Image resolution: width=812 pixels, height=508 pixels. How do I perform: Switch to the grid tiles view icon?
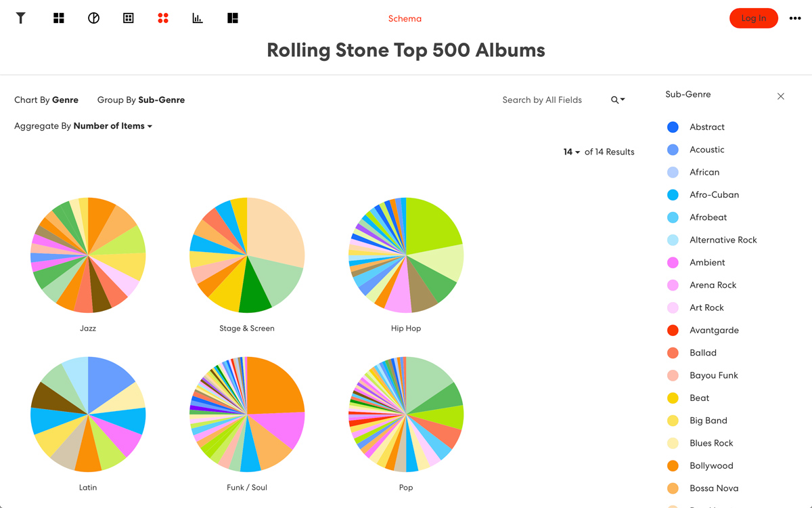(59, 18)
